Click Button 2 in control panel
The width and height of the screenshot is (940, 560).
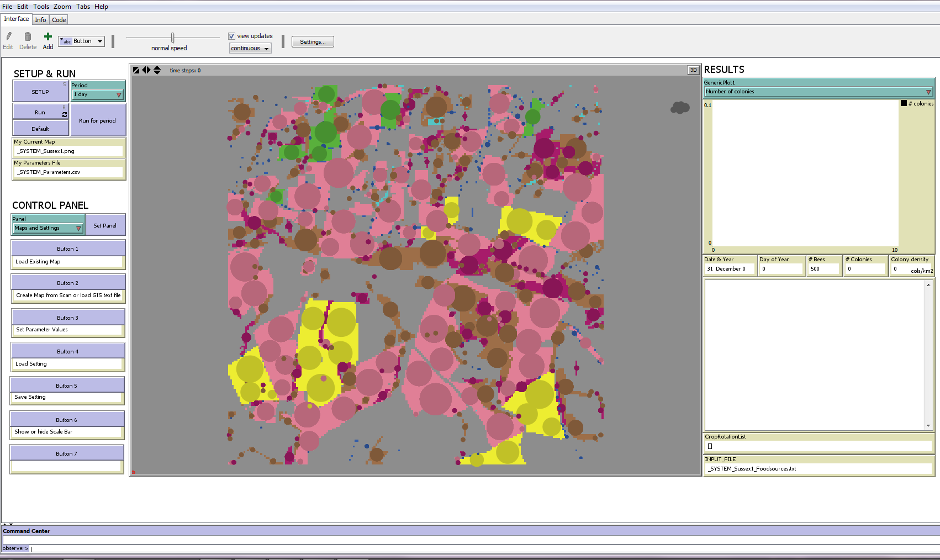68,283
